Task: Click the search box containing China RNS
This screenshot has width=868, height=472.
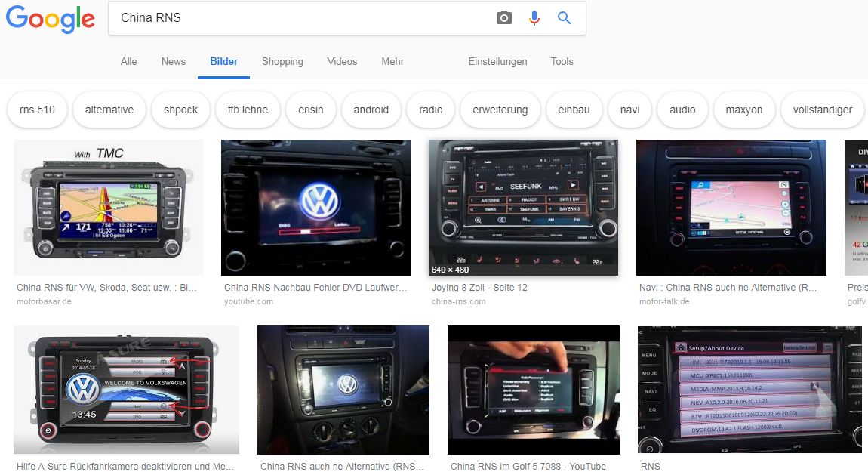Action: [x=302, y=18]
